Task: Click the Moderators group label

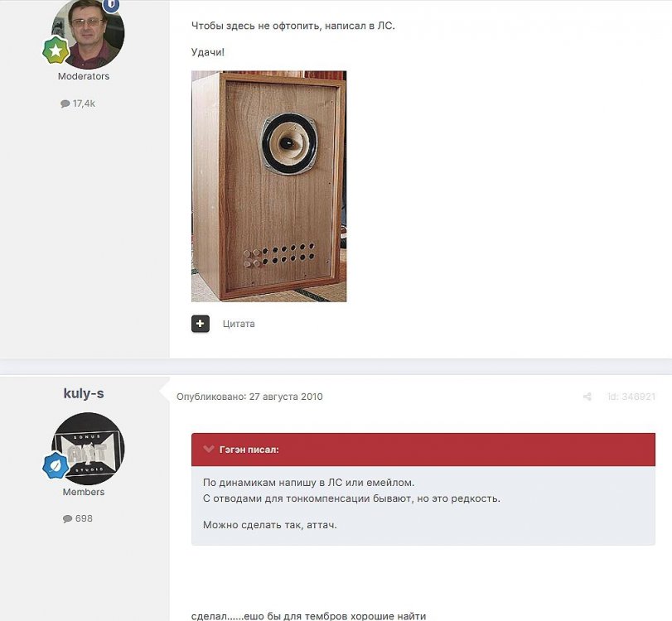Action: (84, 76)
